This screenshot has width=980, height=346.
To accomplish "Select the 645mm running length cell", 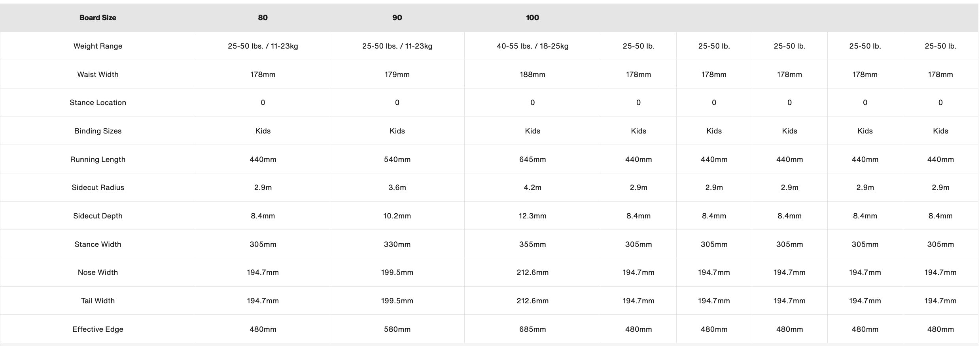I will click(532, 160).
